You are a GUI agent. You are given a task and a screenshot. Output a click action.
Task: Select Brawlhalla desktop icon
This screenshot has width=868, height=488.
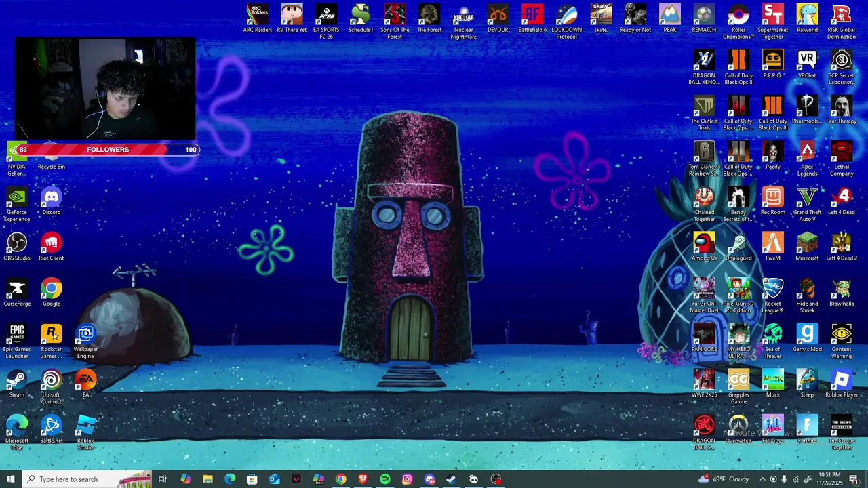pyautogui.click(x=842, y=291)
